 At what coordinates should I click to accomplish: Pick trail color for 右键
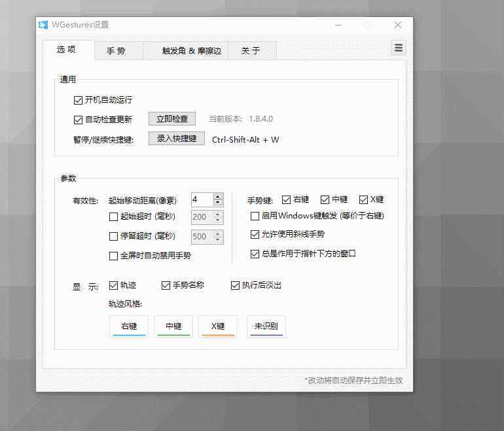click(x=128, y=326)
